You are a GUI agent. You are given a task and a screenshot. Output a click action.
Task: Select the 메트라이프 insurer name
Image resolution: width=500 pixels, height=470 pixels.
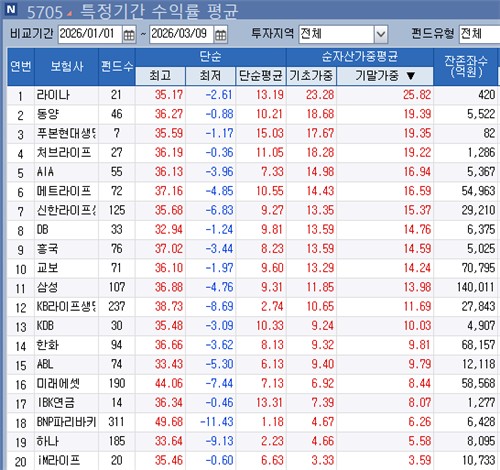(64, 191)
